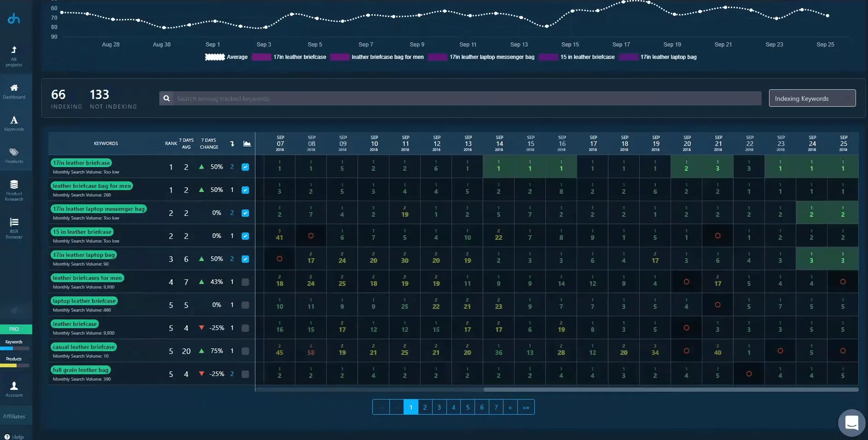
Task: Select the 'leather briefcase' keyword tag
Action: pos(75,324)
